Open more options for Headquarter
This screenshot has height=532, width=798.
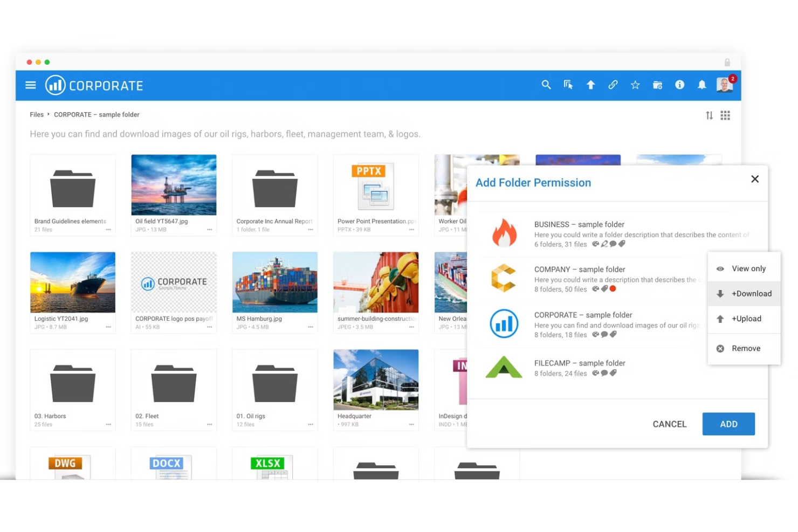[x=411, y=425]
